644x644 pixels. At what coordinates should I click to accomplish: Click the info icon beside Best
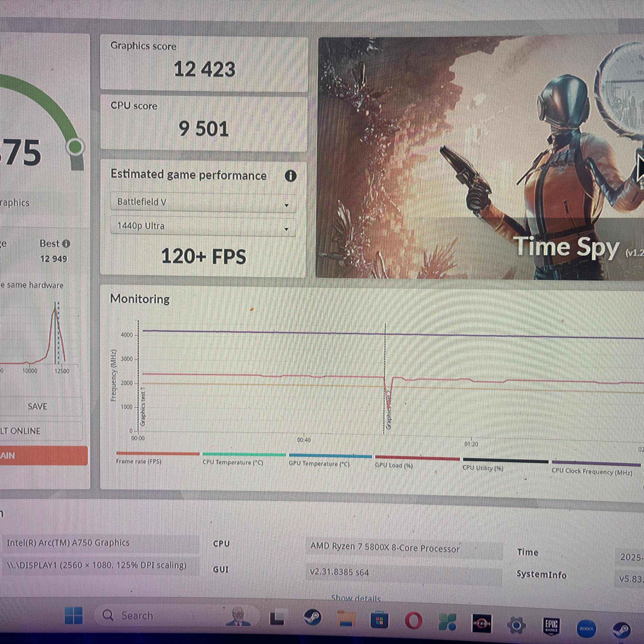click(66, 244)
